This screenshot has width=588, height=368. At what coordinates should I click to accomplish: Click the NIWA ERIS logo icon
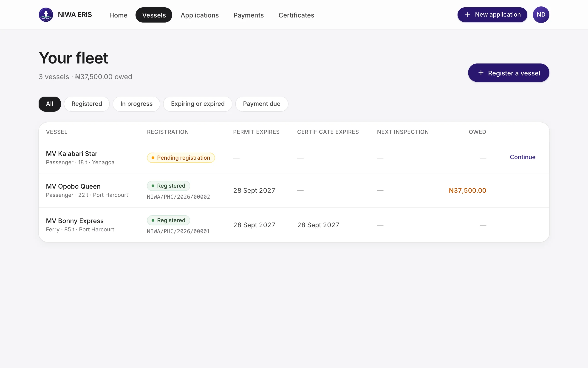click(x=46, y=14)
